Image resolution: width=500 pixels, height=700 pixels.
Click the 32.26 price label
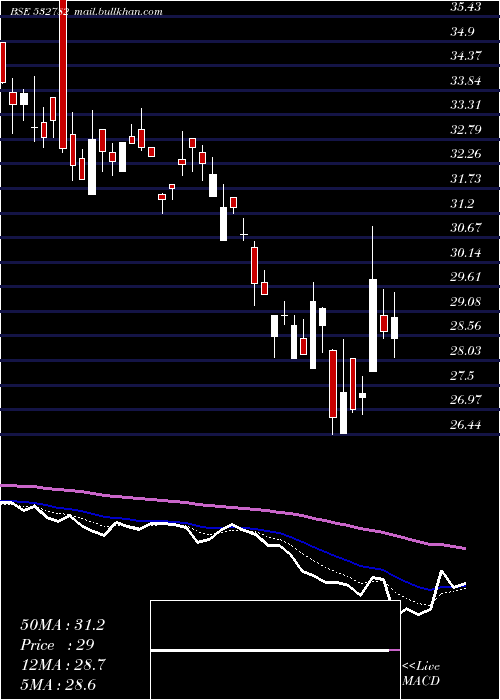(x=466, y=155)
